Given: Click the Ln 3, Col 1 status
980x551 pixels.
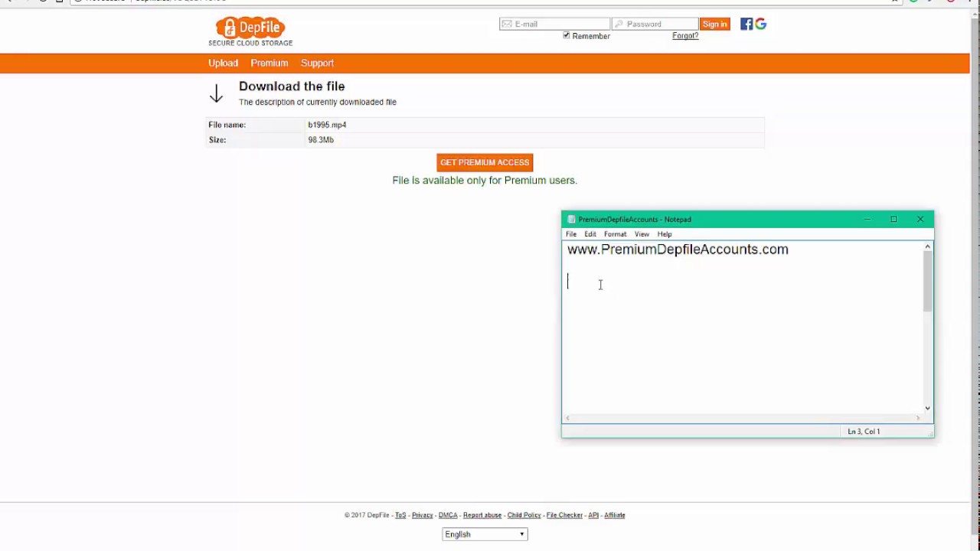Looking at the screenshot, I should tap(864, 432).
